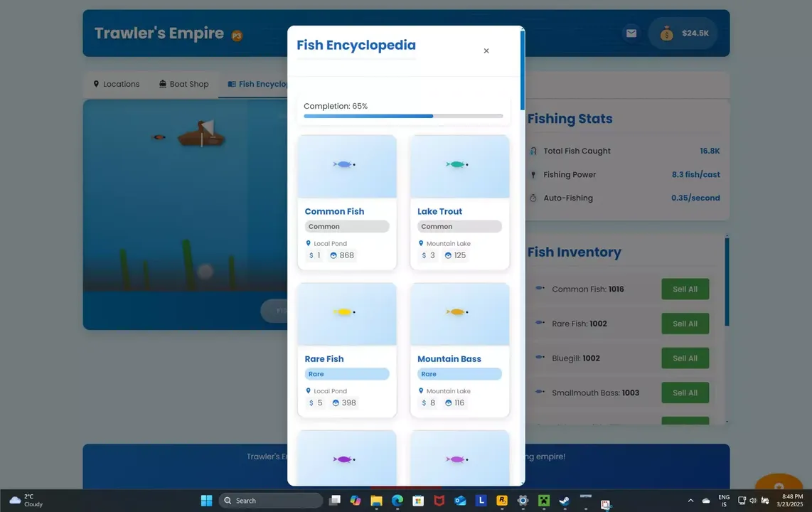Expand hidden icons in the system tray

point(690,500)
